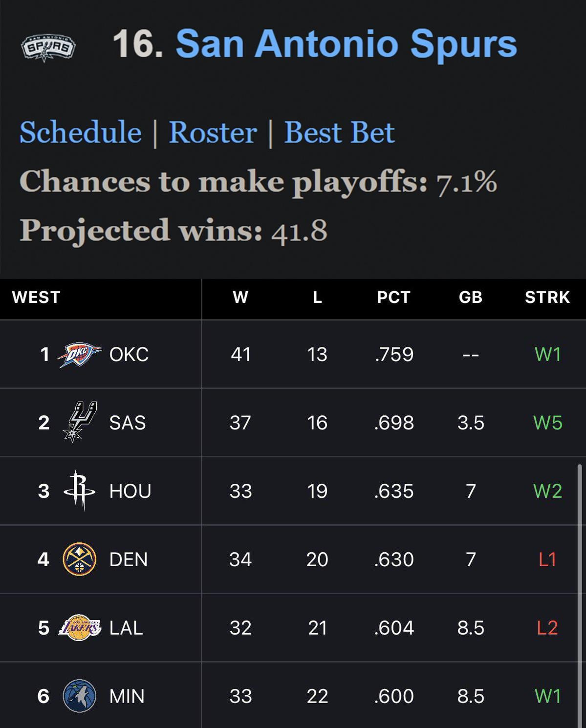Click the Denver Nuggets team logo
This screenshot has height=728, width=586.
(80, 559)
